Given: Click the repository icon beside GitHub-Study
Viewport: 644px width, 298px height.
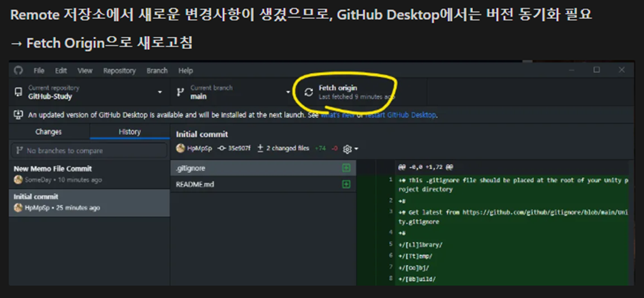Looking at the screenshot, I should click(x=18, y=92).
